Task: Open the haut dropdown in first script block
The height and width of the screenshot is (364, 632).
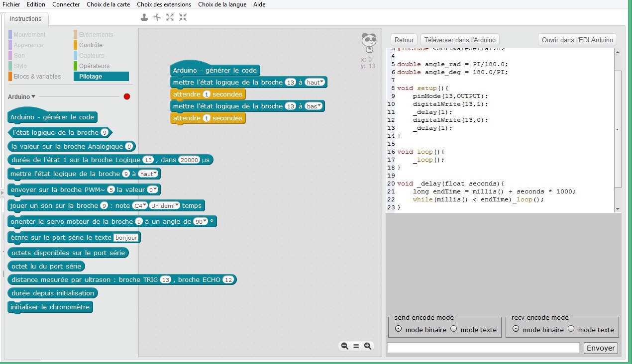Action: click(315, 82)
